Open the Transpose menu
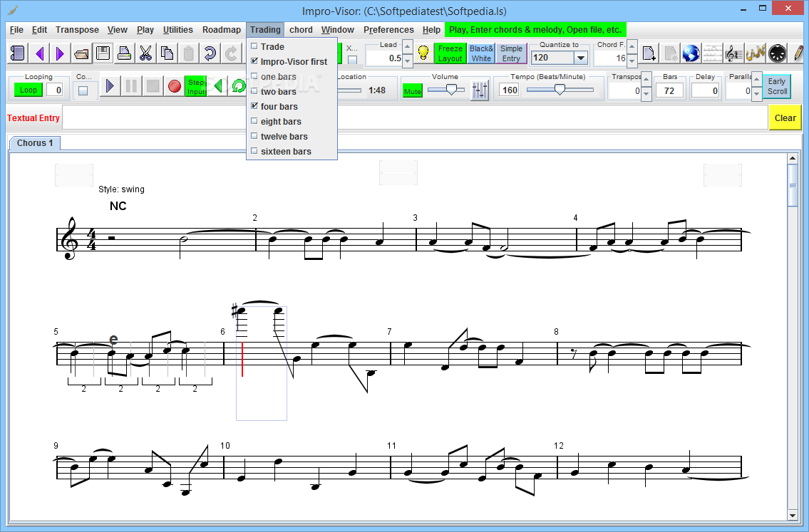Viewport: 809px width, 532px height. [77, 30]
